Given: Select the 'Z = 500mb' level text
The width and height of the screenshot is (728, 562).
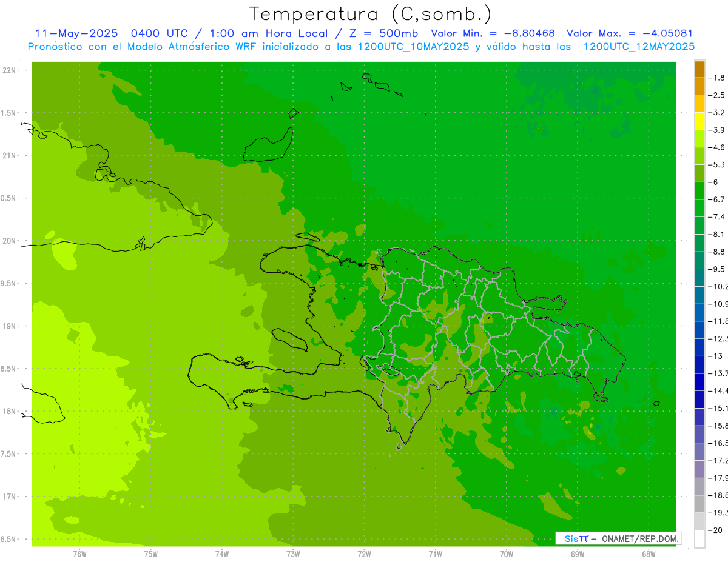Looking at the screenshot, I should [383, 33].
